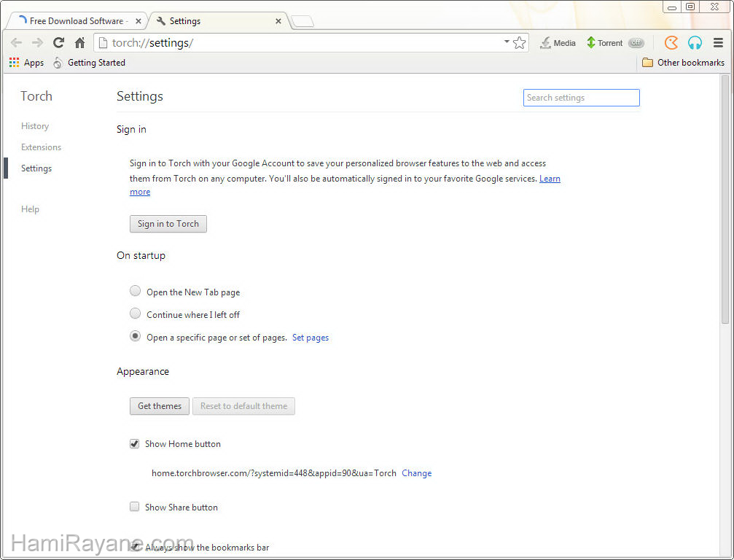This screenshot has height=560, width=734.
Task: Open the Apps shortcut in bookmarks bar
Action: tap(26, 63)
